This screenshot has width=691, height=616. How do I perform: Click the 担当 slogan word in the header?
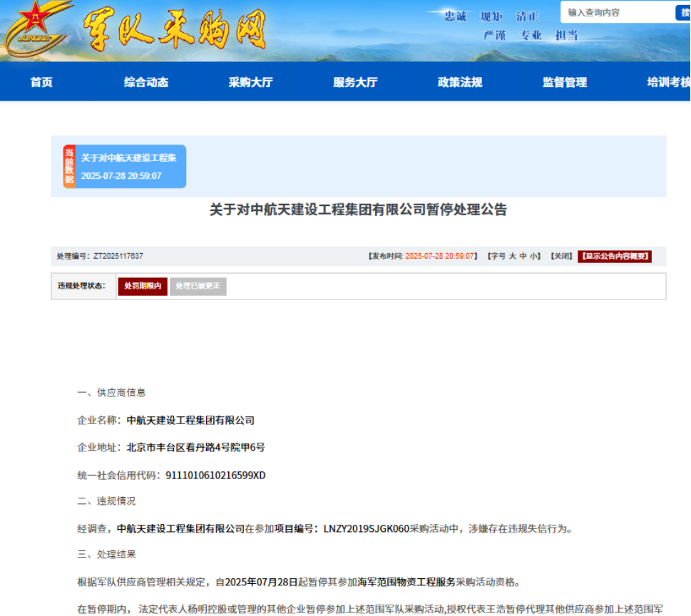567,35
